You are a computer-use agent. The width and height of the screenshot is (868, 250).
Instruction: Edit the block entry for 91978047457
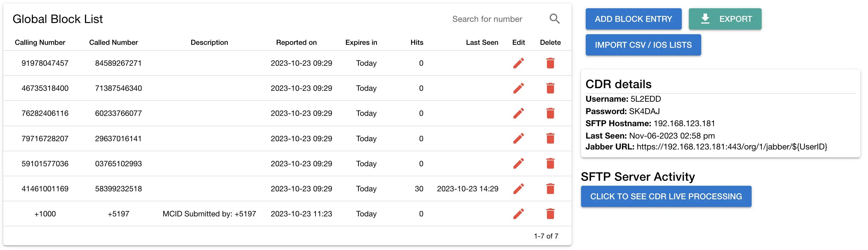coord(518,63)
